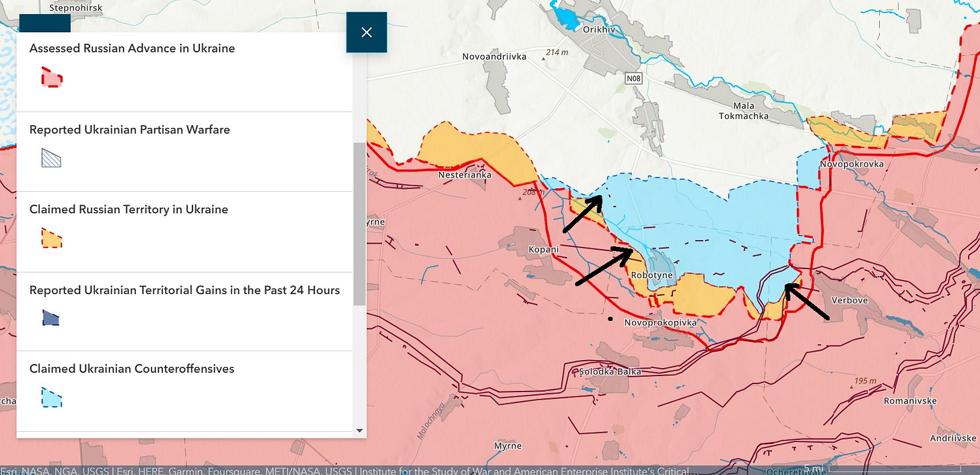This screenshot has width=980, height=475.
Task: Click the Novoandriivka map label
Action: click(x=494, y=57)
